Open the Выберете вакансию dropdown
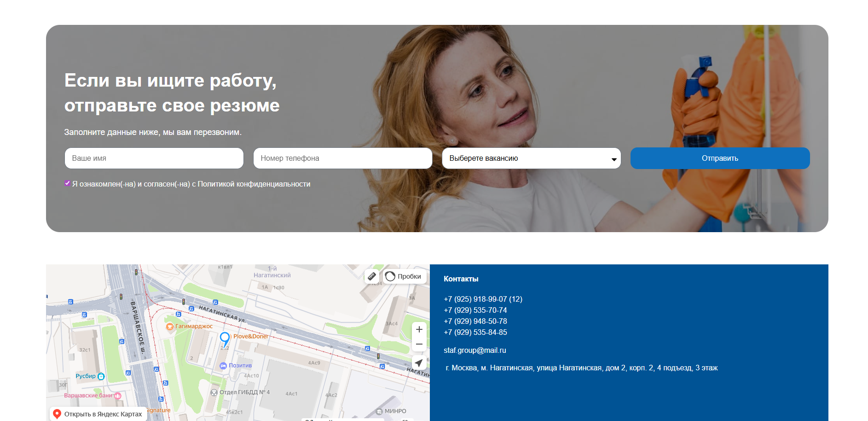Viewport: 868px width, 421px height. (531, 158)
